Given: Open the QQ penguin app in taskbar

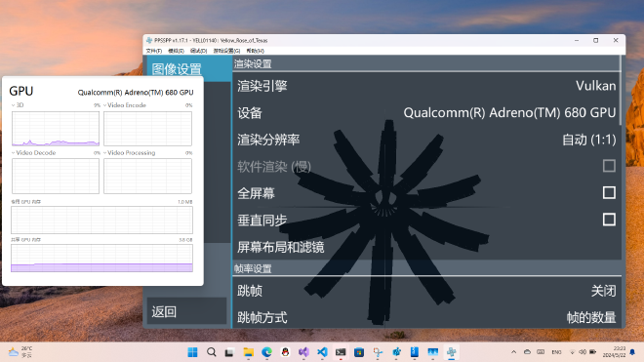Looking at the screenshot, I should click(x=285, y=352).
